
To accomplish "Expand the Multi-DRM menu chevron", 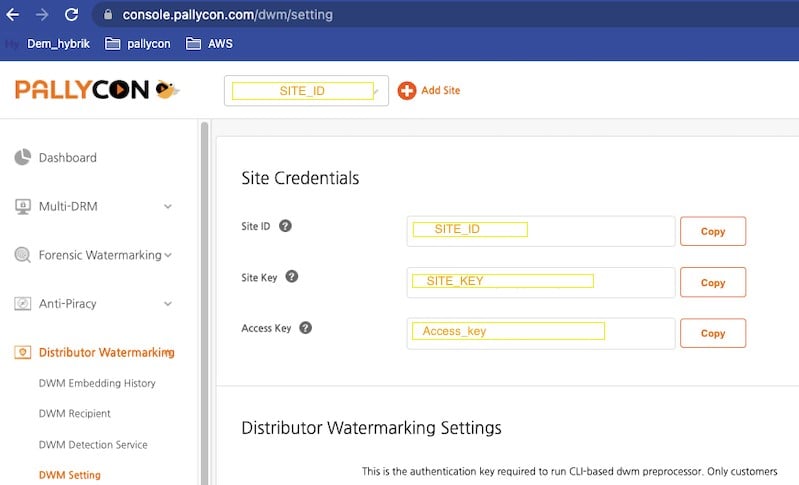I will 168,206.
